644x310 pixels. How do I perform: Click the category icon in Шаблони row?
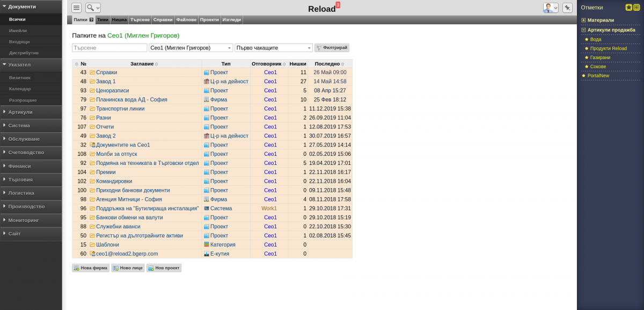(x=207, y=244)
